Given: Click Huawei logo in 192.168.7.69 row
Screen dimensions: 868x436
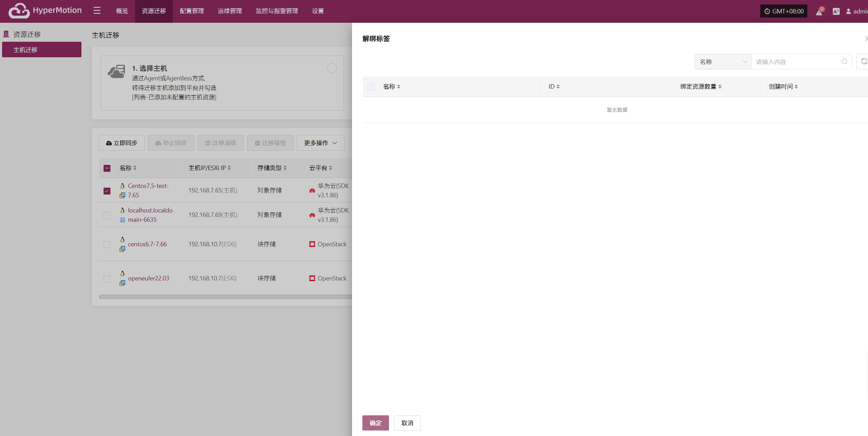Looking at the screenshot, I should point(312,215).
